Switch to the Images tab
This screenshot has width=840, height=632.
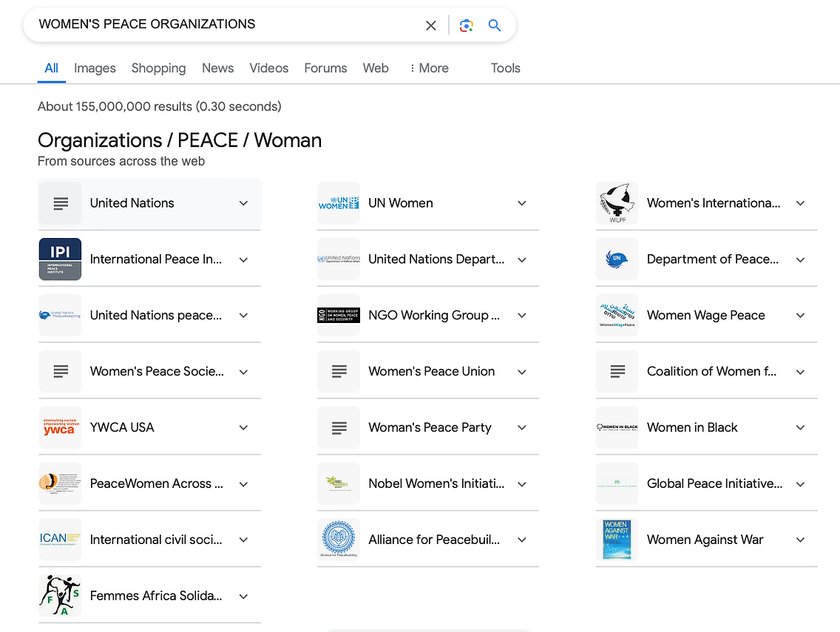pyautogui.click(x=95, y=68)
